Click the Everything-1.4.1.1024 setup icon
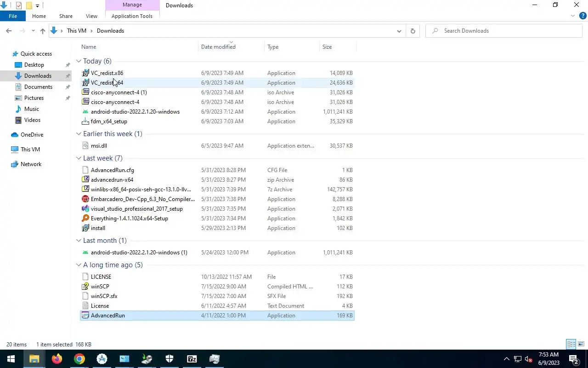 (x=85, y=218)
